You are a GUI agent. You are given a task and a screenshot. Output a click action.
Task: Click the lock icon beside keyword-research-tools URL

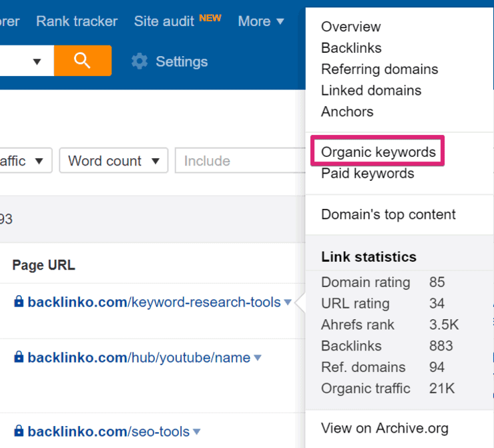click(x=19, y=302)
